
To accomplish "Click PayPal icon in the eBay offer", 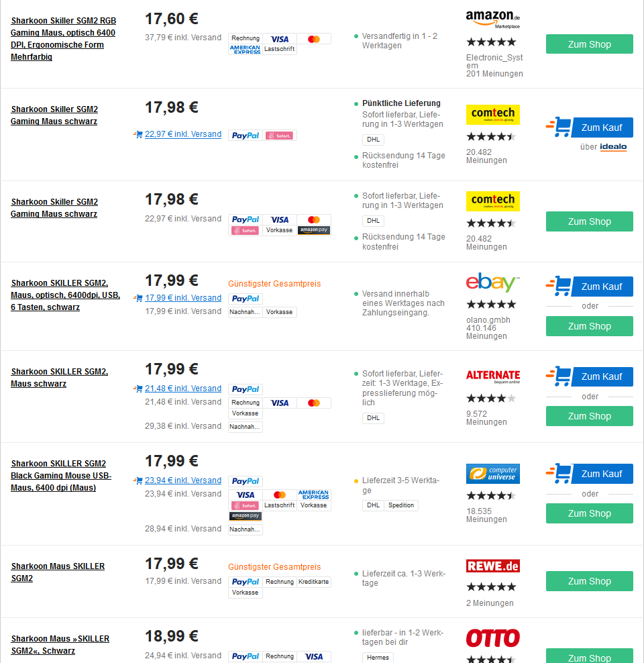I will [246, 299].
